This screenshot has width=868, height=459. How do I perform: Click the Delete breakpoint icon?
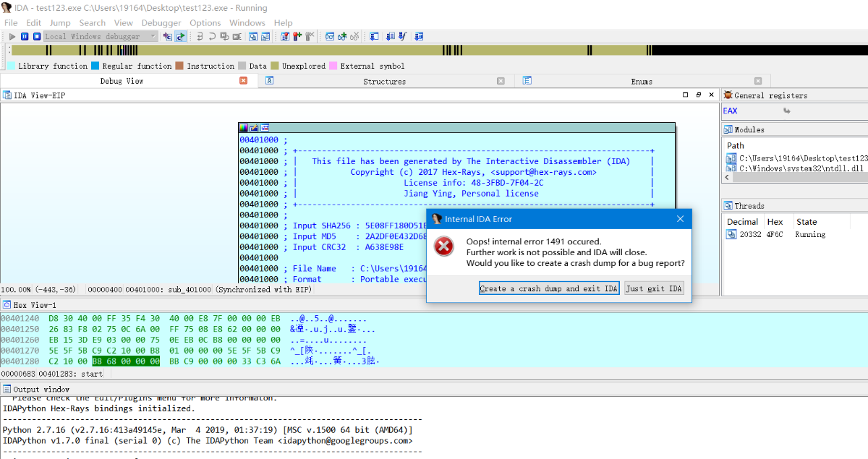(x=310, y=36)
